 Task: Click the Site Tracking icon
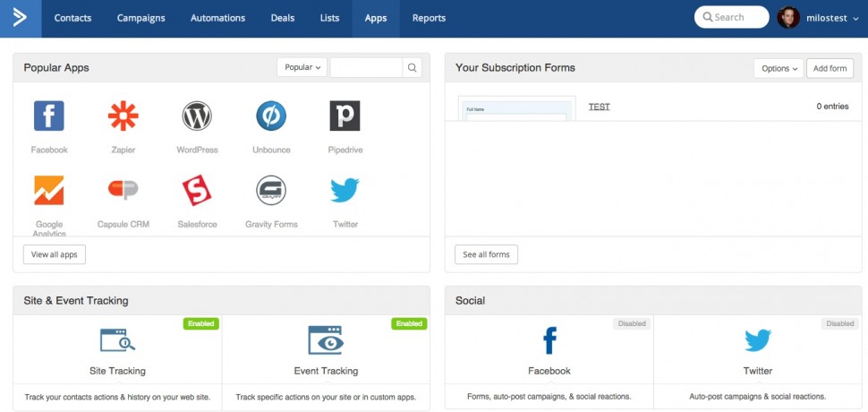(x=117, y=340)
